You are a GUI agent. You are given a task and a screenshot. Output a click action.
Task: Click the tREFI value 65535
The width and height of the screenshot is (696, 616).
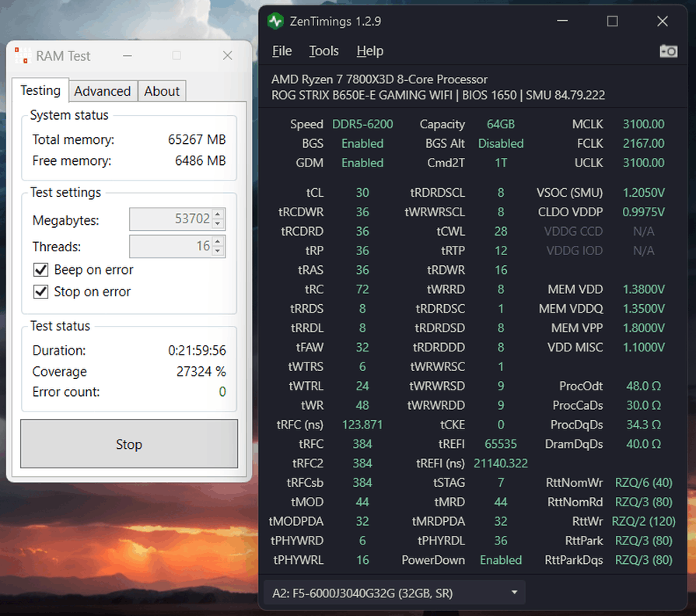click(x=501, y=444)
